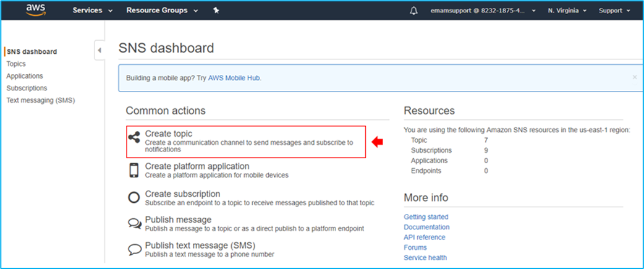Viewport: 644px width, 269px height.
Task: Select SNS dashboard in sidebar
Action: (32, 52)
